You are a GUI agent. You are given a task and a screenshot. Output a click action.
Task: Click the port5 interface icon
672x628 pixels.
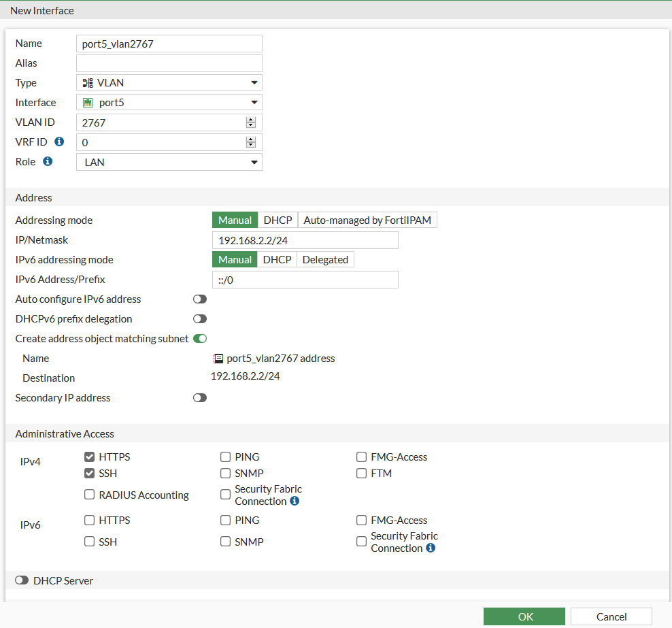88,102
